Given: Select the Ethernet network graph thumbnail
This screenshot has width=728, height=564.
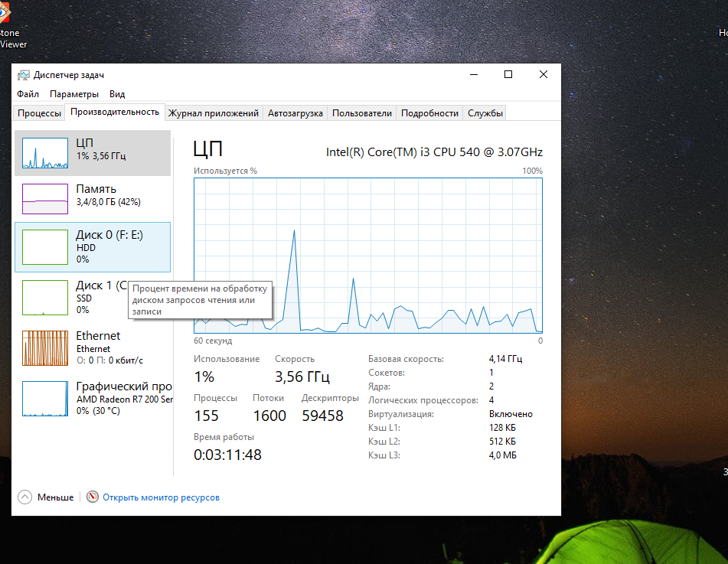Looking at the screenshot, I should (x=45, y=348).
